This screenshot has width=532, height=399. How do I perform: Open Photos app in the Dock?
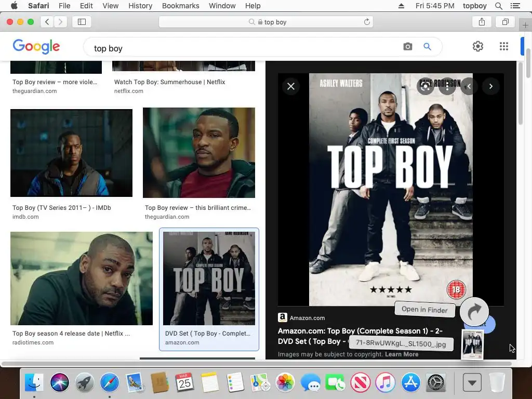coord(285,382)
